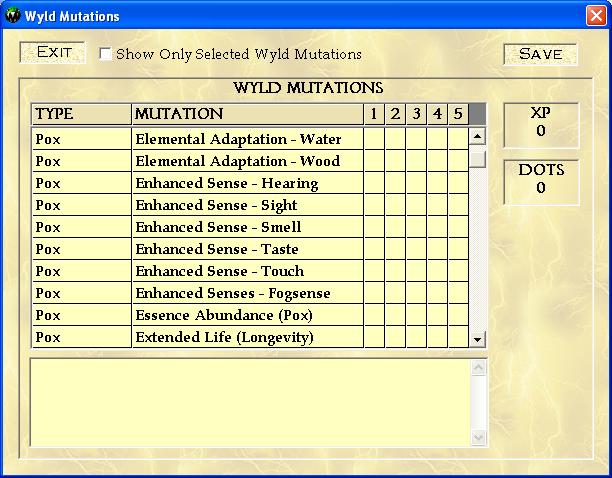Select Essence Abundance (Pox) mutation
This screenshot has height=478, width=612.
[248, 315]
